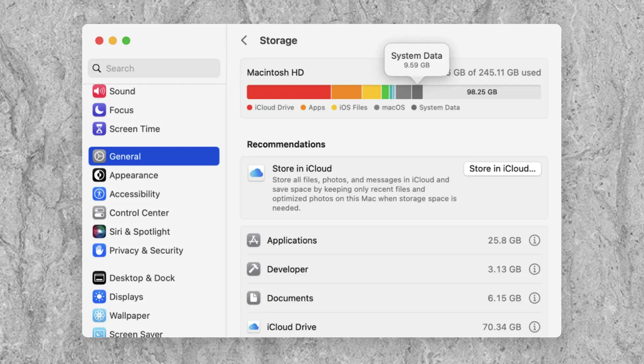Select the Appearance icon in sidebar
The height and width of the screenshot is (364, 644).
tap(98, 175)
